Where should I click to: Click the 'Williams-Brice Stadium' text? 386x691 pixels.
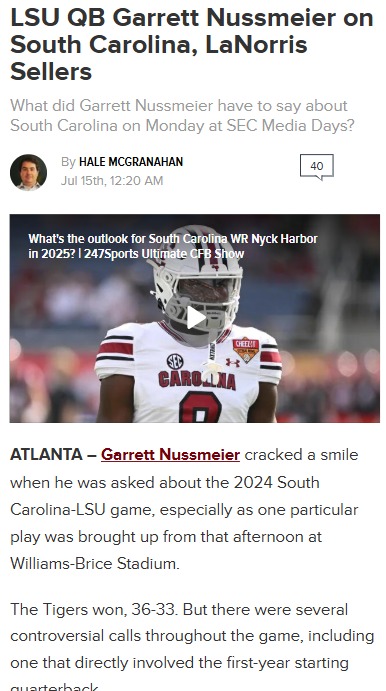[95, 564]
